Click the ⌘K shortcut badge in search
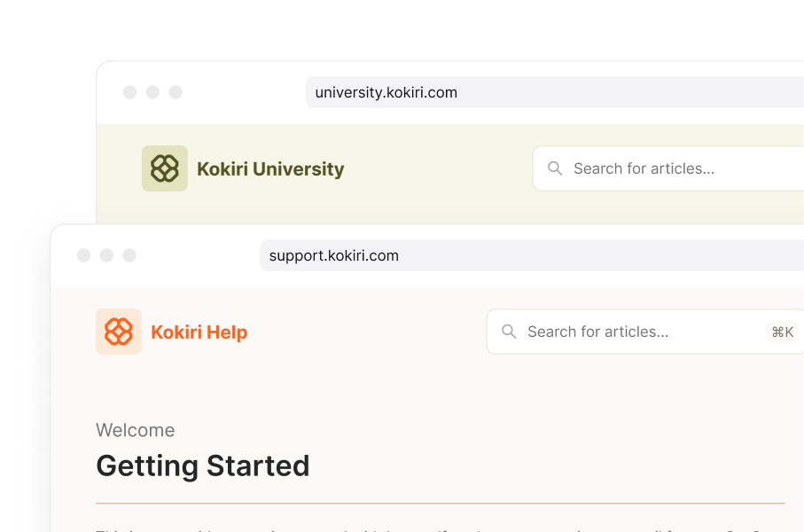This screenshot has width=804, height=532. [783, 332]
